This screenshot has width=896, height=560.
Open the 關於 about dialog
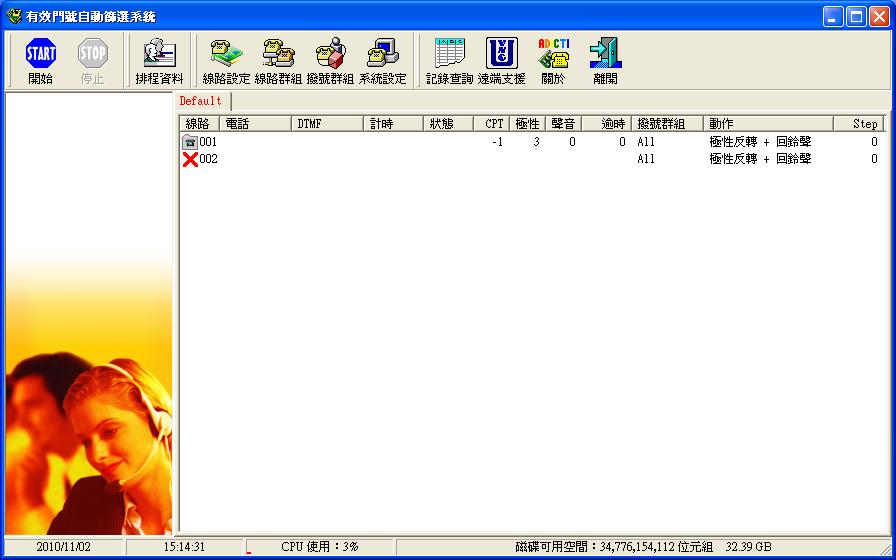tap(553, 61)
